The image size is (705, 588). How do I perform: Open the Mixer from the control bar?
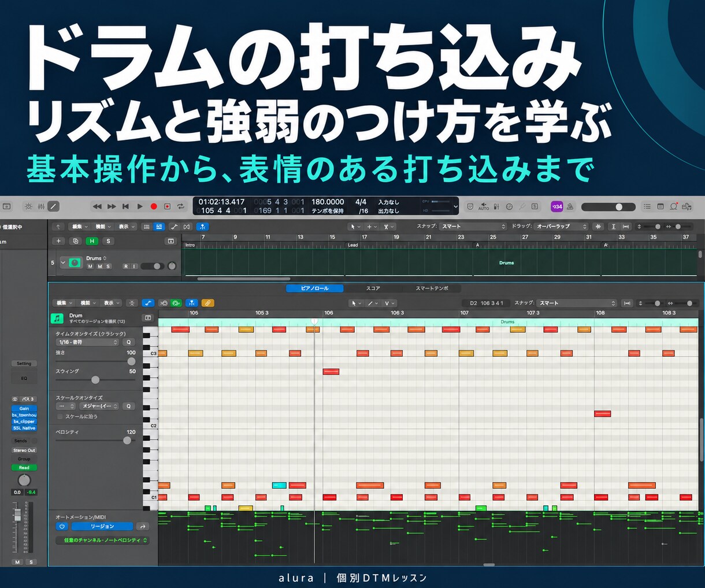(41, 206)
